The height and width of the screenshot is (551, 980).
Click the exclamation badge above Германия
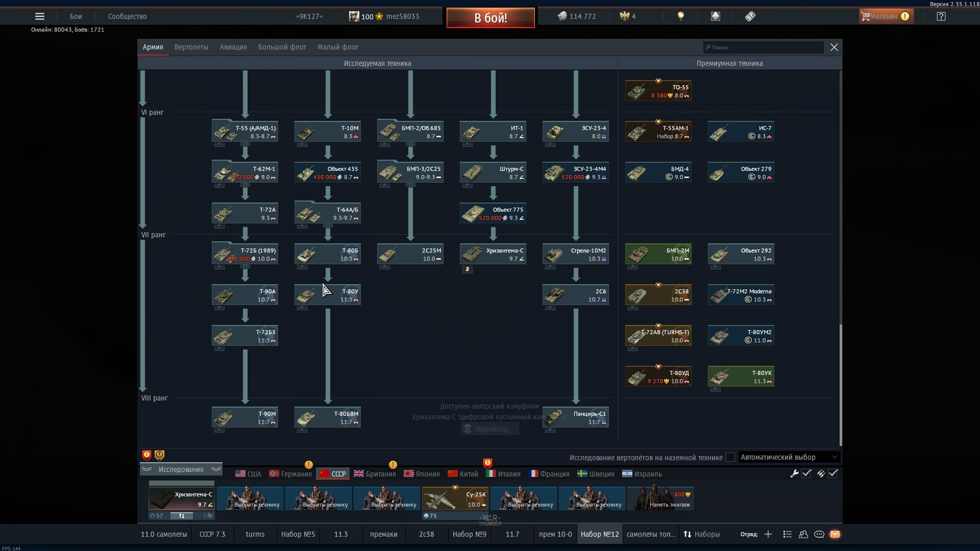308,464
